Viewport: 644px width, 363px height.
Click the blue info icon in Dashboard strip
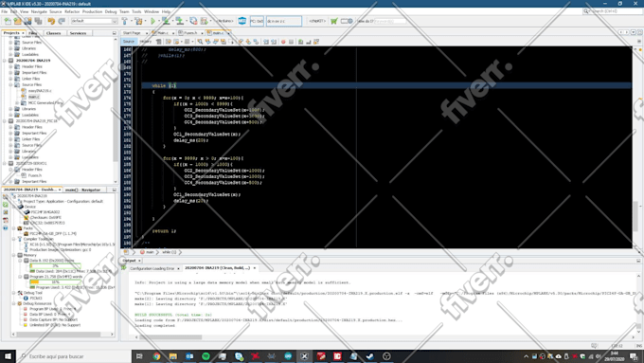[6, 227]
